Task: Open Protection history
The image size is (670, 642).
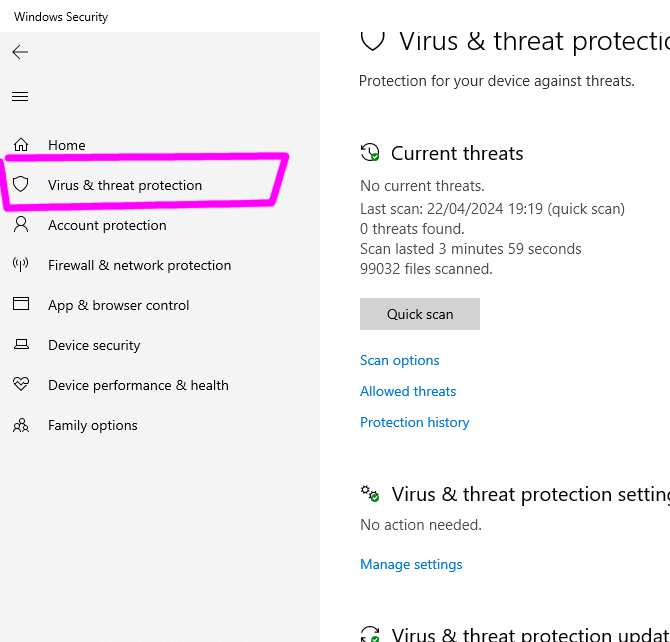Action: [x=415, y=422]
